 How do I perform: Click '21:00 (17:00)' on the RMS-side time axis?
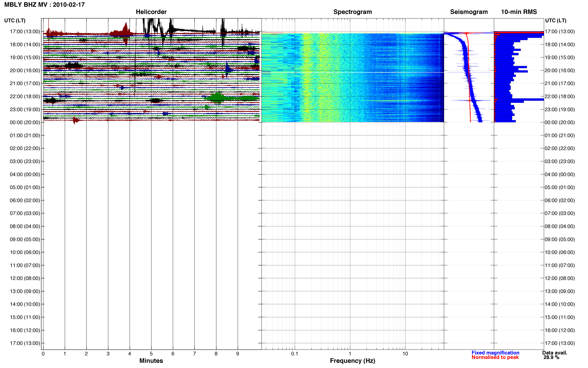tap(560, 83)
